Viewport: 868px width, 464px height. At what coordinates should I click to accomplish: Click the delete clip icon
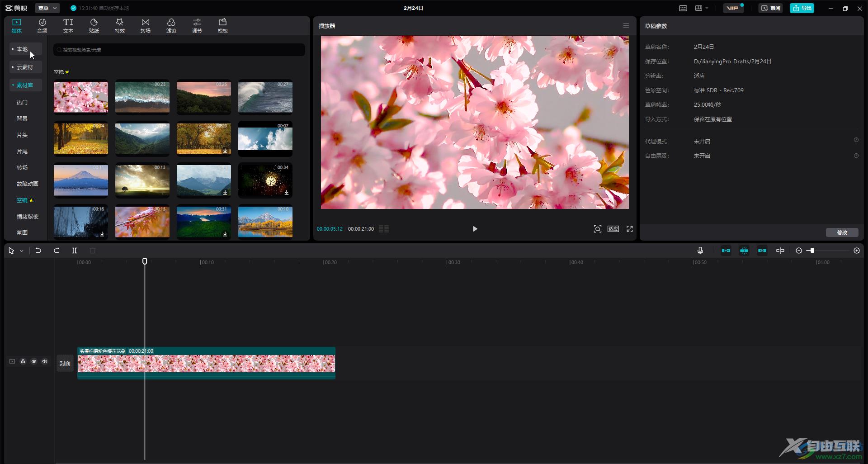click(93, 251)
